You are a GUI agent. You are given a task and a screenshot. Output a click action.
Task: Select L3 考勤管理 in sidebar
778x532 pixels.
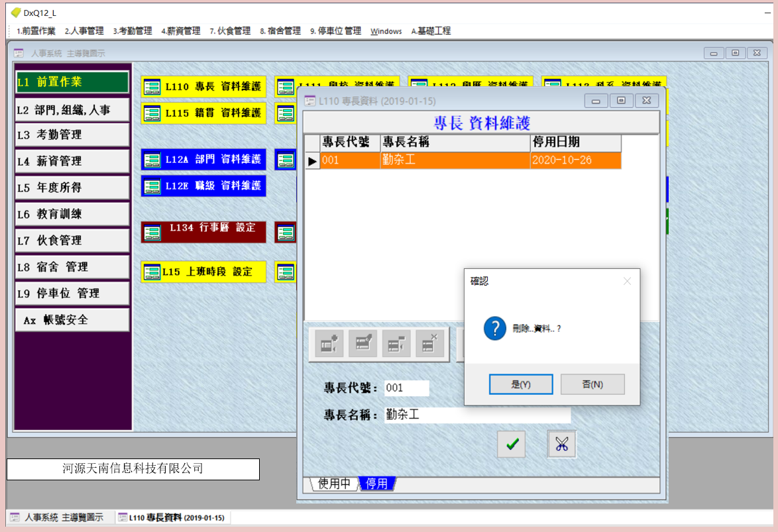click(72, 135)
